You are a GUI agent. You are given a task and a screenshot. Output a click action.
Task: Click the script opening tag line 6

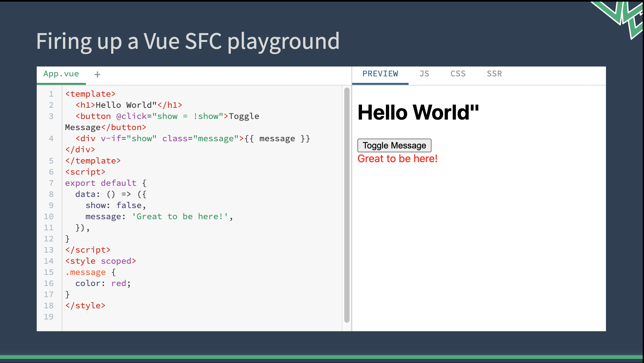85,172
